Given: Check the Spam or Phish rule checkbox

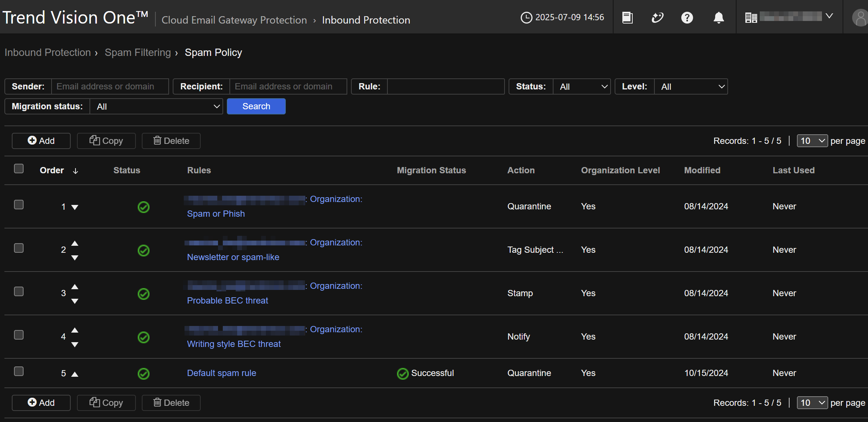Looking at the screenshot, I should pos(19,205).
